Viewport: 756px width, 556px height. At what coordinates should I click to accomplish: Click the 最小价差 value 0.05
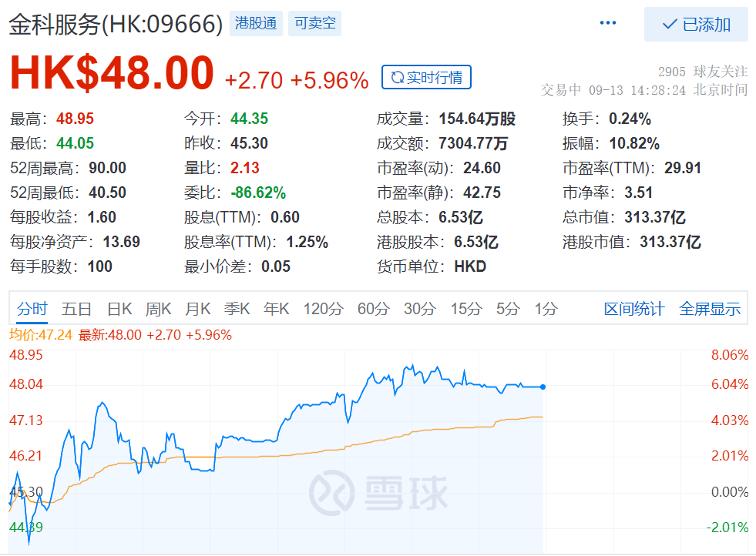276,266
